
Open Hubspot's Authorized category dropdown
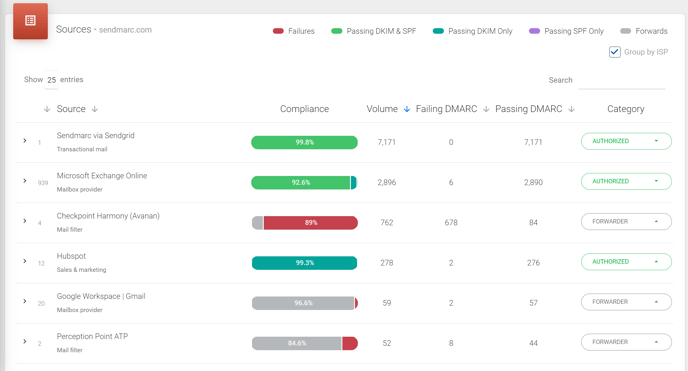tap(626, 262)
